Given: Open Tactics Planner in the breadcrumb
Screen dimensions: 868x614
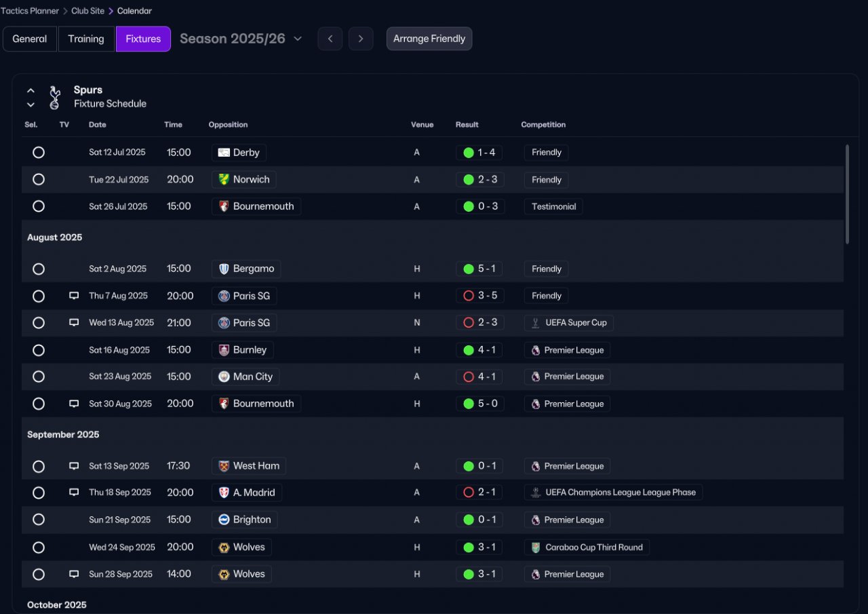Looking at the screenshot, I should (29, 11).
